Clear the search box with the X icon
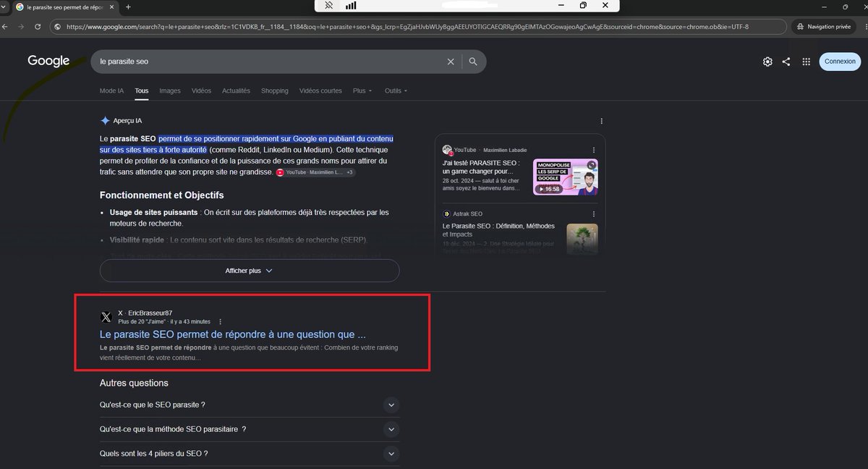This screenshot has height=469, width=868. pos(451,62)
